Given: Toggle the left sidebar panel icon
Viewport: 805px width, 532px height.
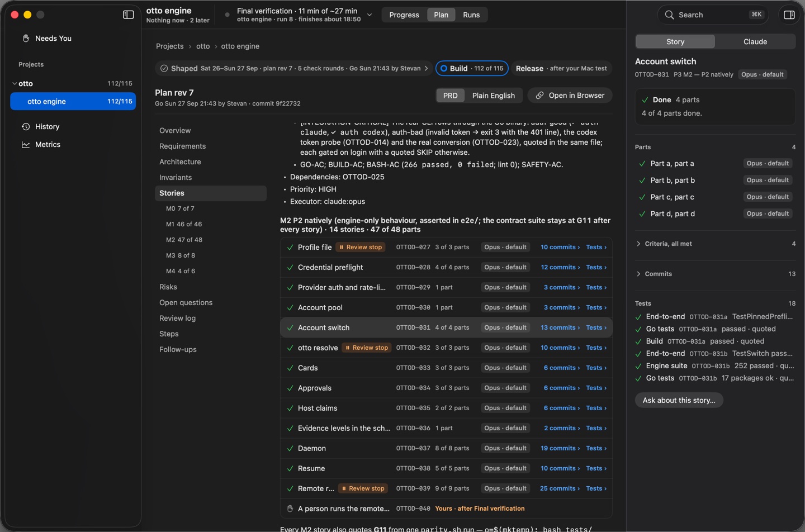Looking at the screenshot, I should (128, 15).
